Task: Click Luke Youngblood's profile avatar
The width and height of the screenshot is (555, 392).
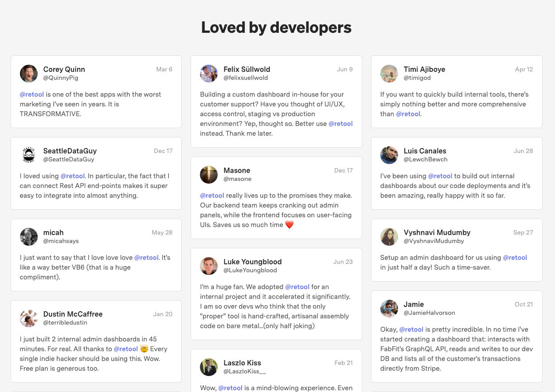Action: [209, 266]
